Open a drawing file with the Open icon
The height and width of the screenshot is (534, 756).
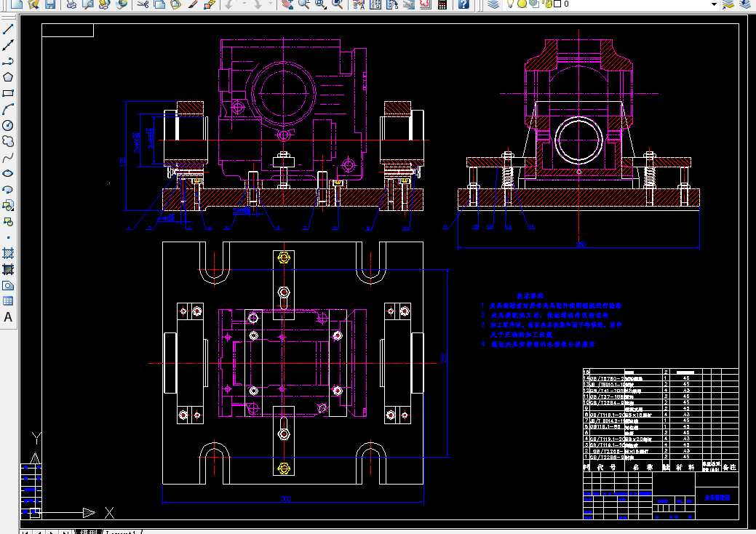[x=33, y=4]
